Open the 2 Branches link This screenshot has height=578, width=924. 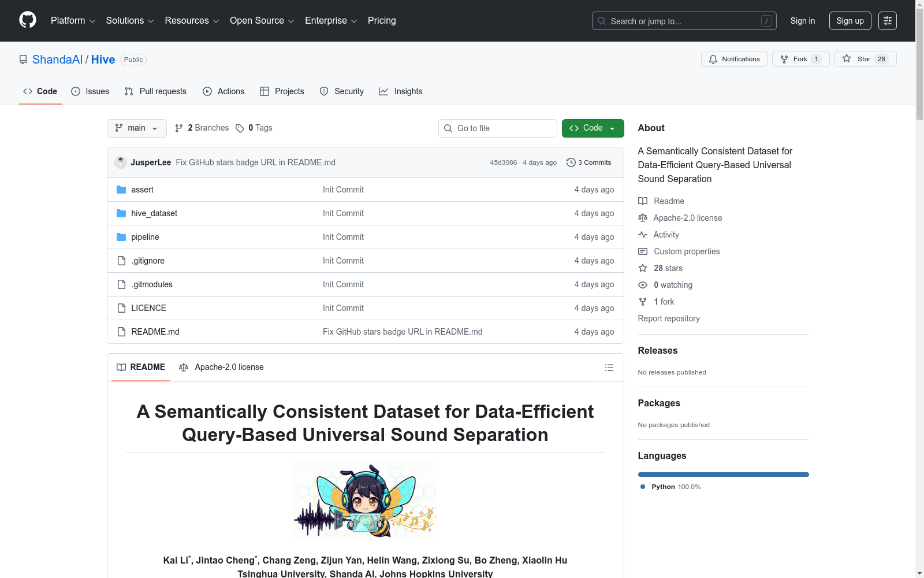(x=202, y=128)
